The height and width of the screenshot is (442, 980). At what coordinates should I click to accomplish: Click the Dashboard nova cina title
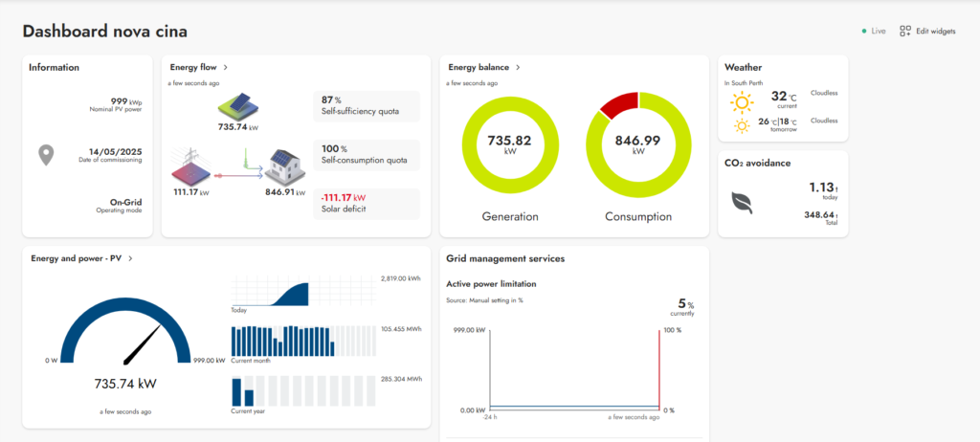(x=111, y=31)
